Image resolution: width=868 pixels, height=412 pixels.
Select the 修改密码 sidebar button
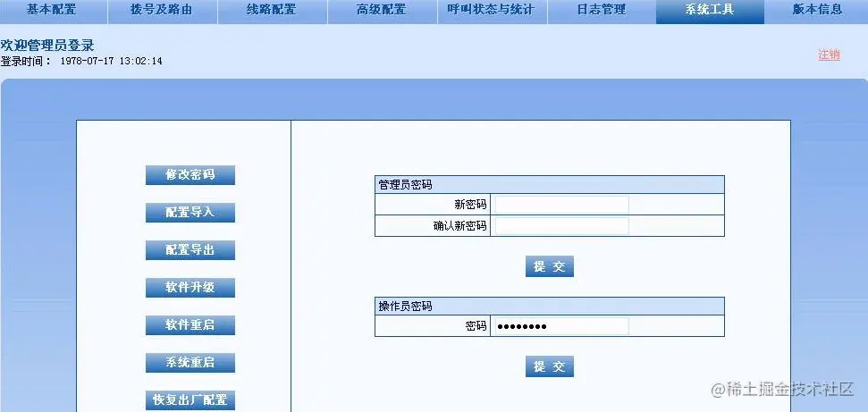coord(190,175)
